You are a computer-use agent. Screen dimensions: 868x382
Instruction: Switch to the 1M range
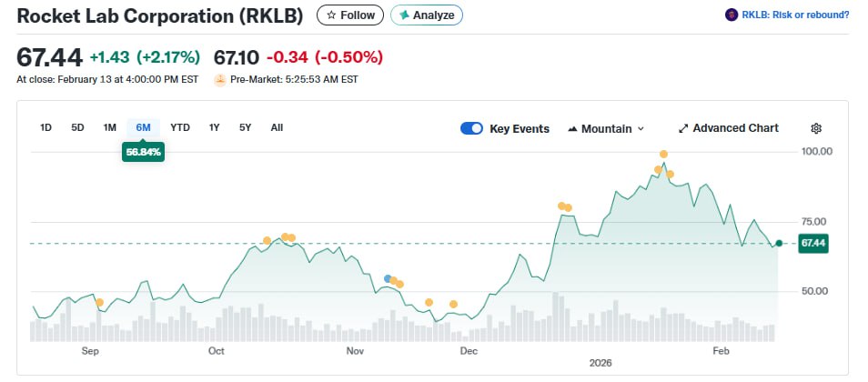pos(109,127)
